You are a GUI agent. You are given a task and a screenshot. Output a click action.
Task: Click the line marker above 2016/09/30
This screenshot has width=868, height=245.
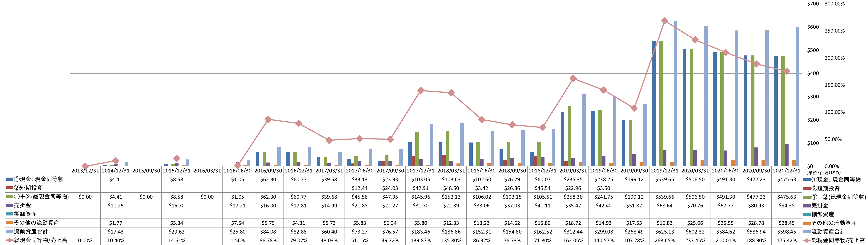[268, 119]
